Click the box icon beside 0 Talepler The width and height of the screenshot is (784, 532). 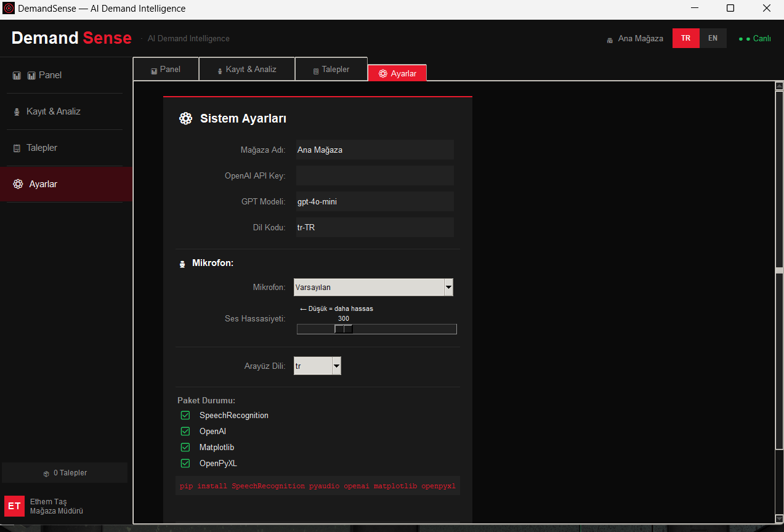click(46, 474)
